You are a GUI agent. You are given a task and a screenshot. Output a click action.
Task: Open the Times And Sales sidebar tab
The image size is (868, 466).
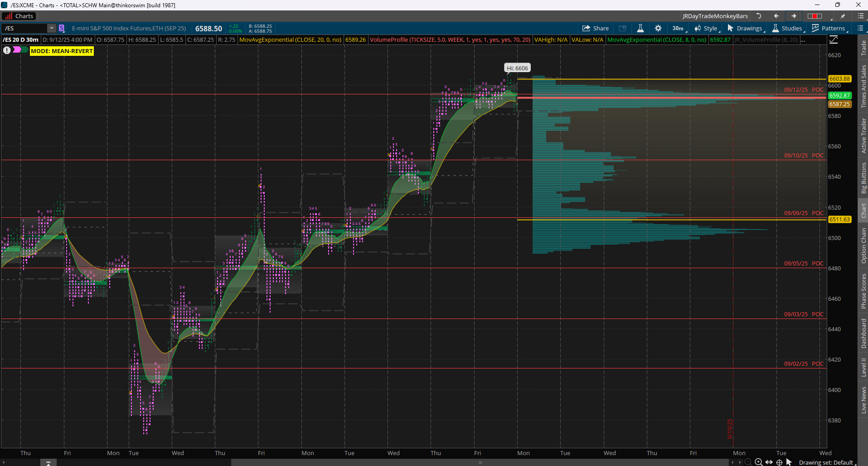863,86
